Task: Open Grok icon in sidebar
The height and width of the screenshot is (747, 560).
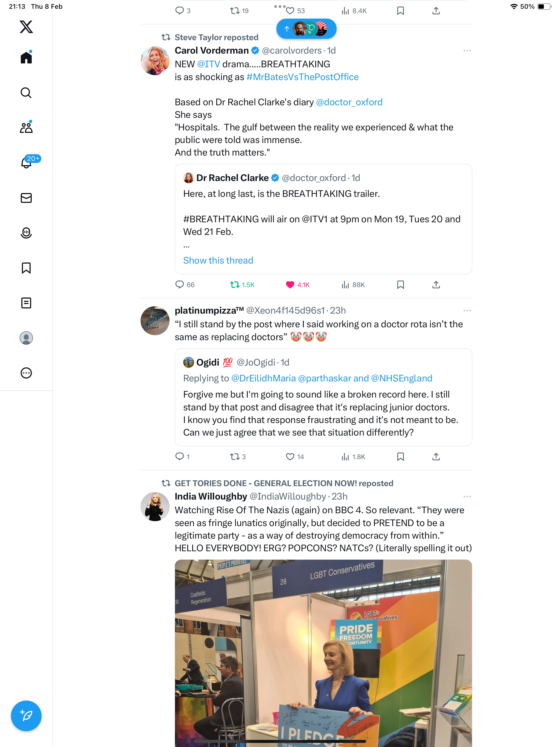Action: [26, 233]
